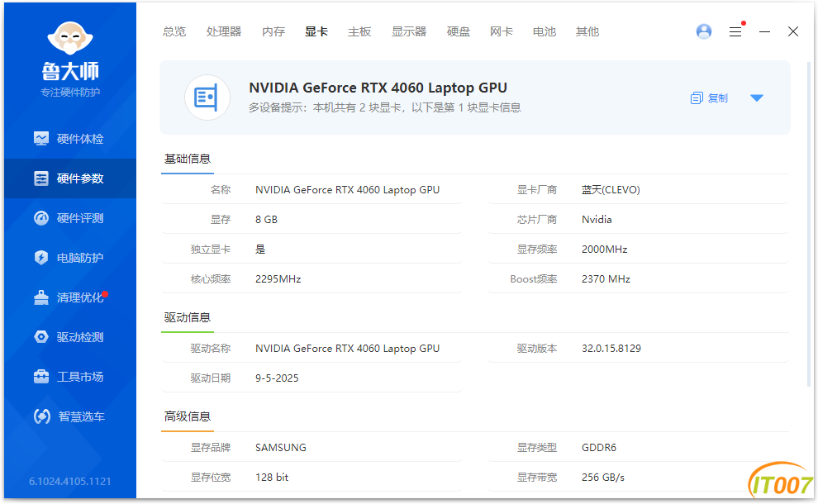Click 蓝天(CLEVO) vendor value
The width and height of the screenshot is (818, 504).
click(x=611, y=190)
